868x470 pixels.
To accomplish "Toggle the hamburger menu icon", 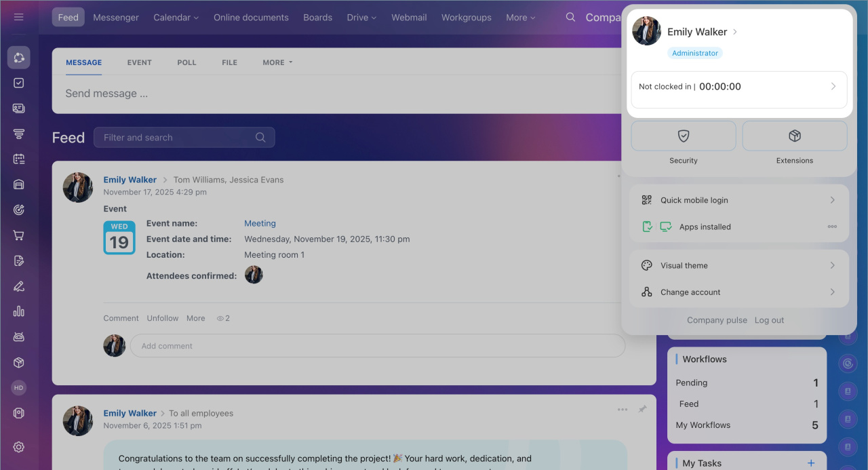I will tap(19, 17).
